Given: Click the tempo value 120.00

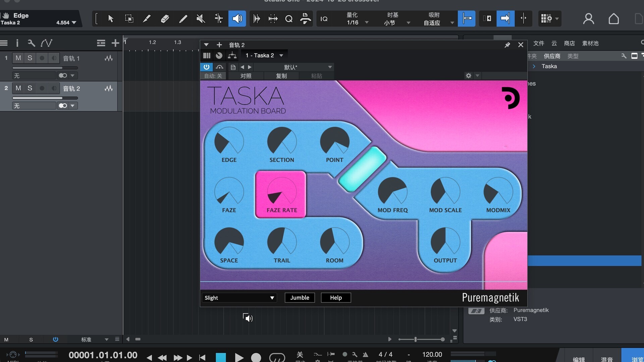Looking at the screenshot, I should pyautogui.click(x=432, y=355).
